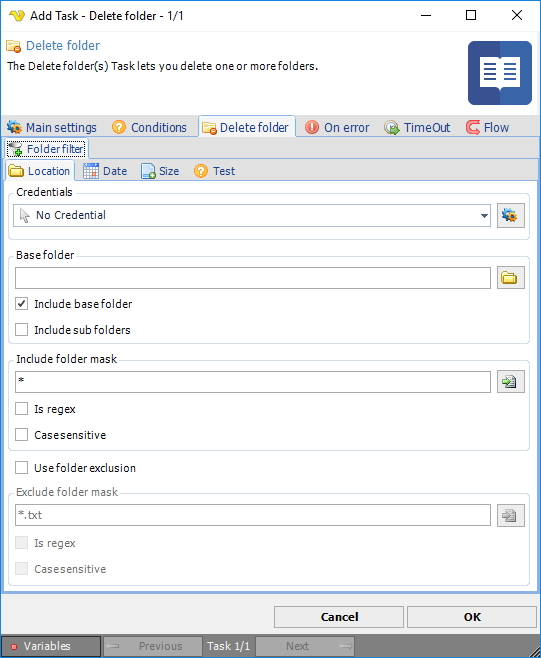Open the help book icon
The height and width of the screenshot is (658, 541).
tap(499, 73)
